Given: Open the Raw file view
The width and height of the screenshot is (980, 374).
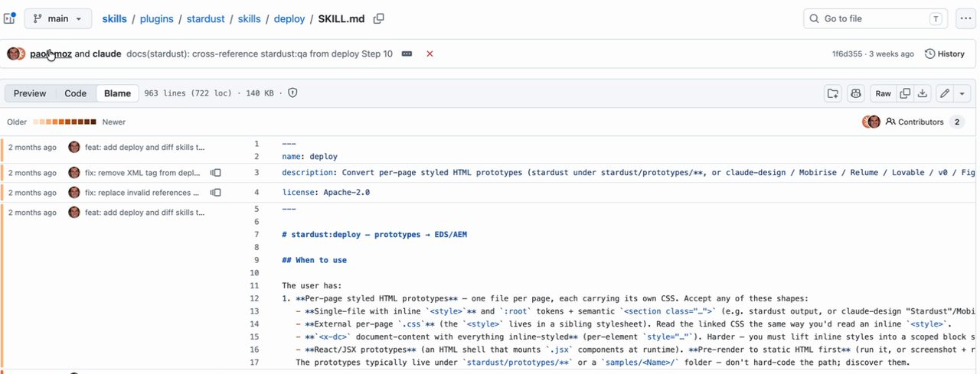Looking at the screenshot, I should (x=883, y=93).
